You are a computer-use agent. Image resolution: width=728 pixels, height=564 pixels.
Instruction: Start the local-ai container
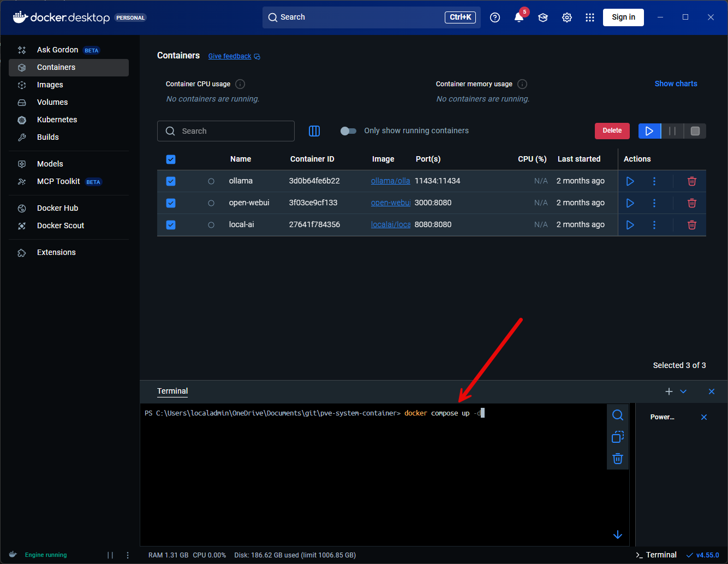[630, 225]
